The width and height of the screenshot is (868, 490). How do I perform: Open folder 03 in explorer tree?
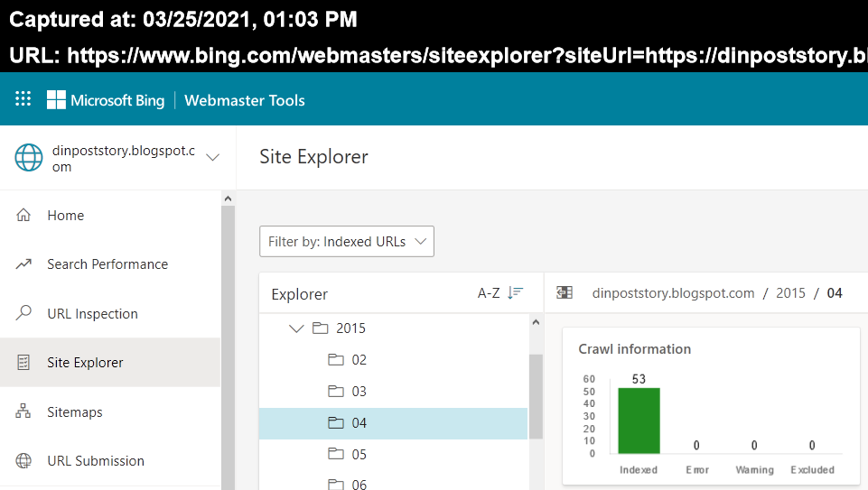click(393, 392)
